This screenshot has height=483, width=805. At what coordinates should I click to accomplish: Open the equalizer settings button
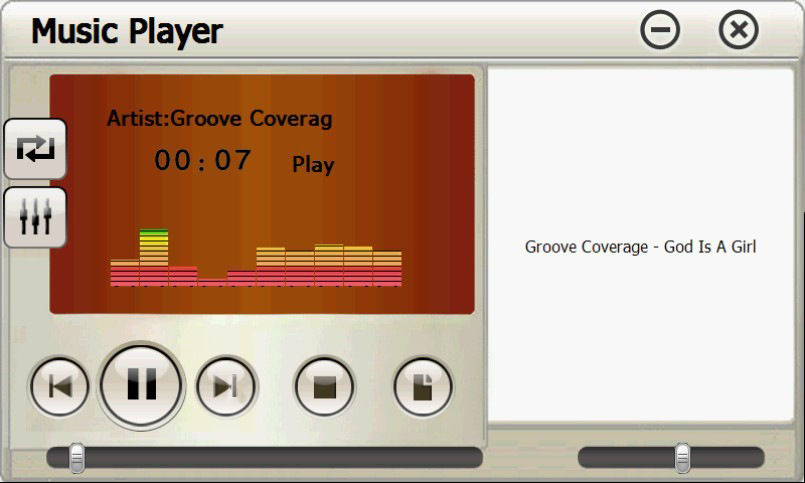click(x=35, y=217)
